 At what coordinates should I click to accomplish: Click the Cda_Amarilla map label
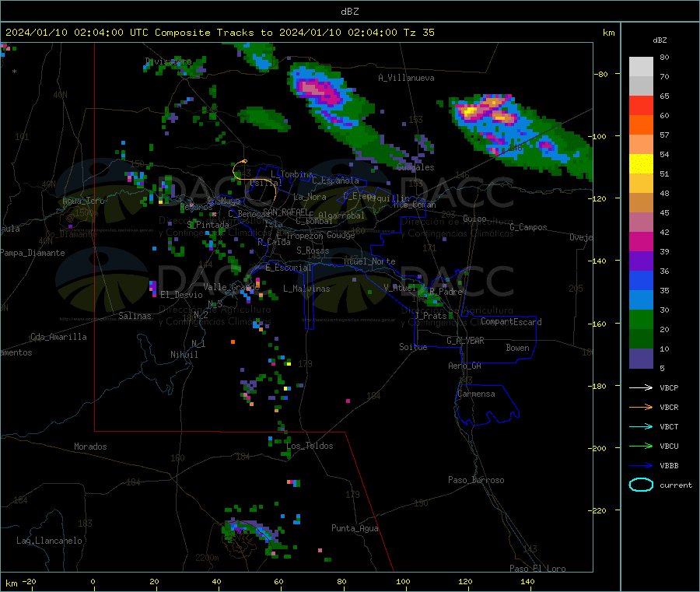pos(58,337)
